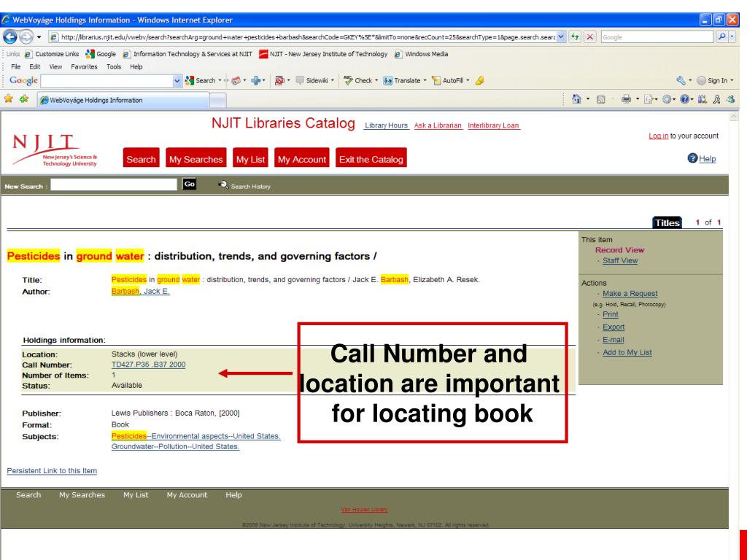This screenshot has height=560, width=747.
Task: Expand the Check dropdown arrow
Action: click(x=376, y=80)
